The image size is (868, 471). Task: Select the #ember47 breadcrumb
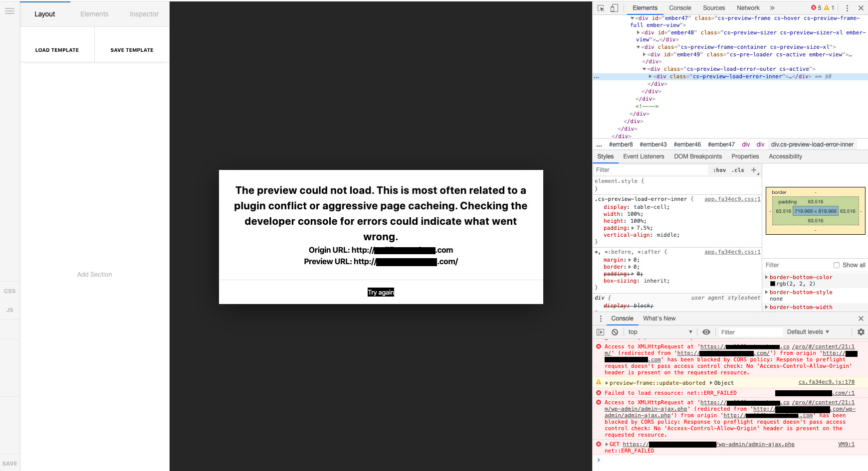point(721,145)
